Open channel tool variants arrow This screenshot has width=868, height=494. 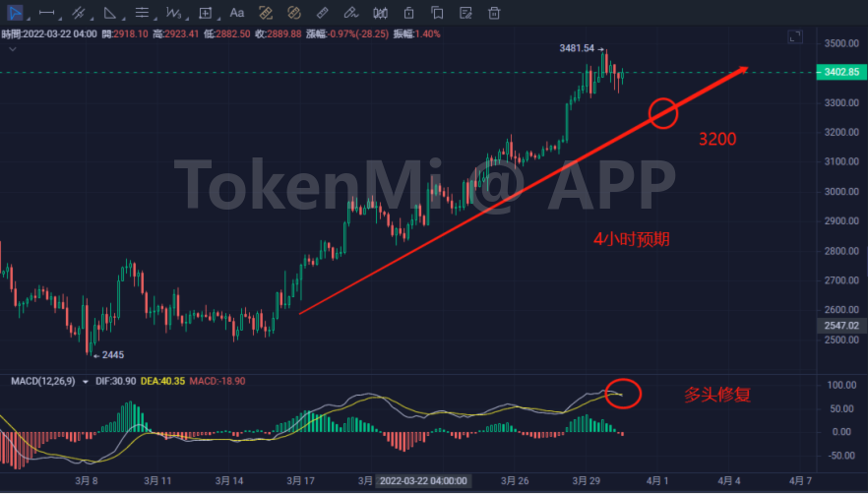click(x=92, y=19)
